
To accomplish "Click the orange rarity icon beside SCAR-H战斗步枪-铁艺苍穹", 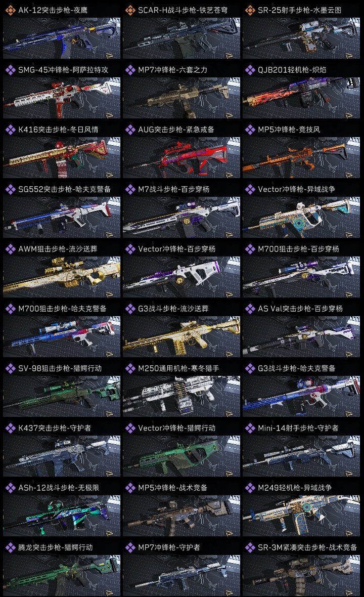I will click(x=130, y=10).
